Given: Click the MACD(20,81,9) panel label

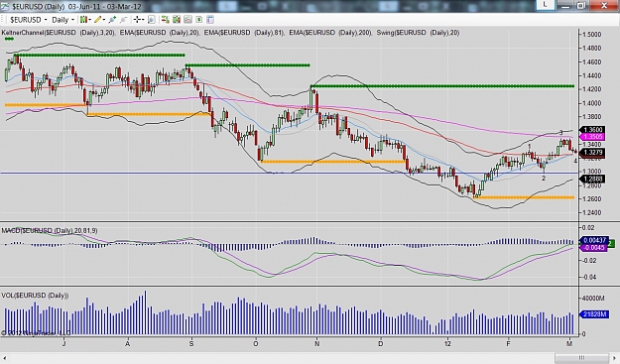Looking at the screenshot, I should (50, 230).
